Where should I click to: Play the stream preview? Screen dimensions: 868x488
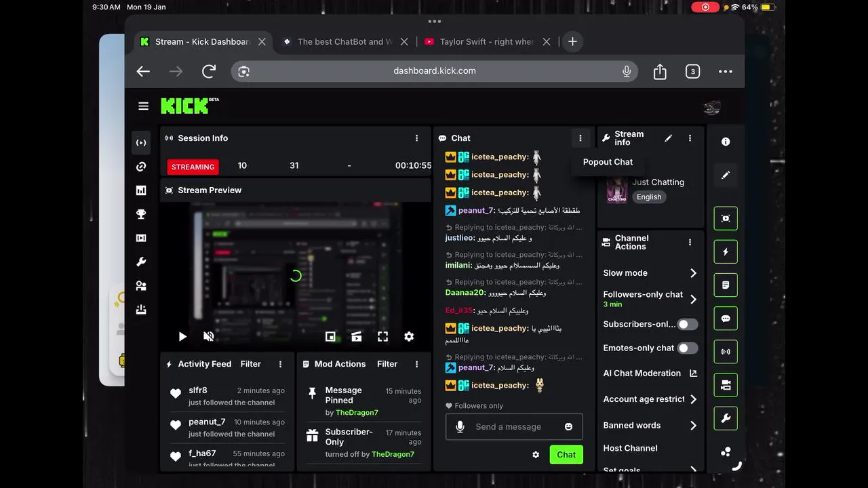[x=182, y=337]
